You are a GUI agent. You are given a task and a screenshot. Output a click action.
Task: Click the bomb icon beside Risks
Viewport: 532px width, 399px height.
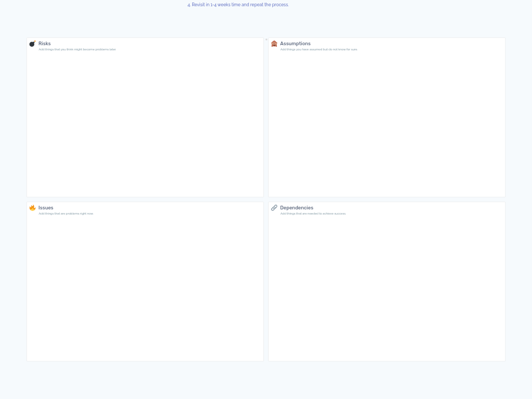(33, 44)
